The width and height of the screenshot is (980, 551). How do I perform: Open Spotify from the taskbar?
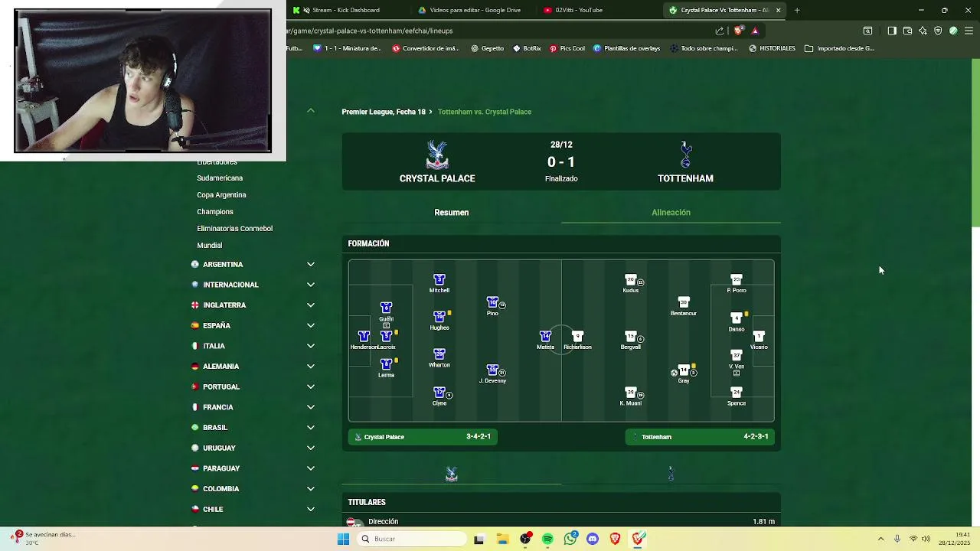coord(547,539)
